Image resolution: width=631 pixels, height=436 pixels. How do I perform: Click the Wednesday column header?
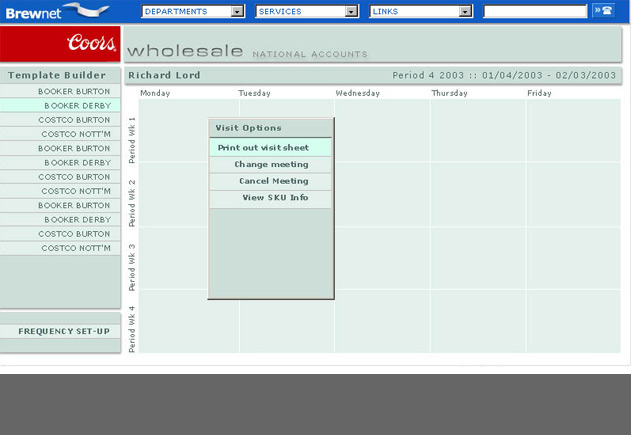tap(358, 93)
